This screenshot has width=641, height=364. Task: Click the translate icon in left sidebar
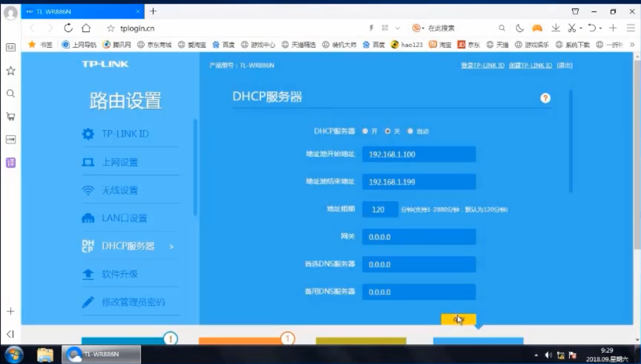10,163
